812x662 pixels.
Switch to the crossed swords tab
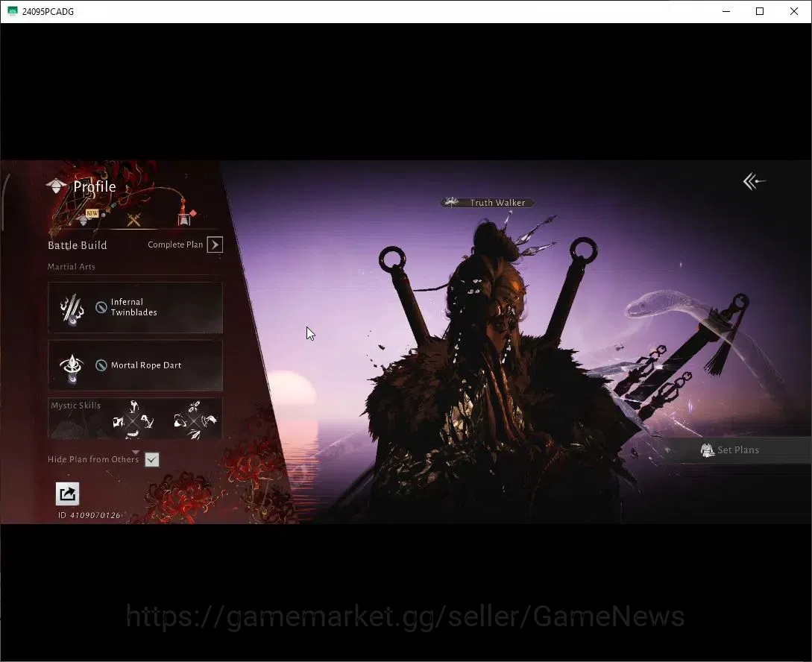pos(134,220)
